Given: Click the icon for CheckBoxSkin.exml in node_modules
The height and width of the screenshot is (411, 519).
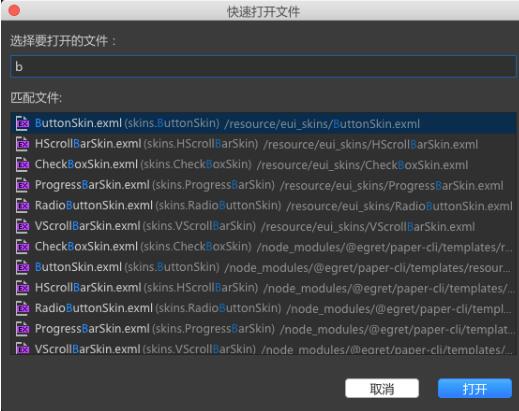Looking at the screenshot, I should (x=23, y=247).
